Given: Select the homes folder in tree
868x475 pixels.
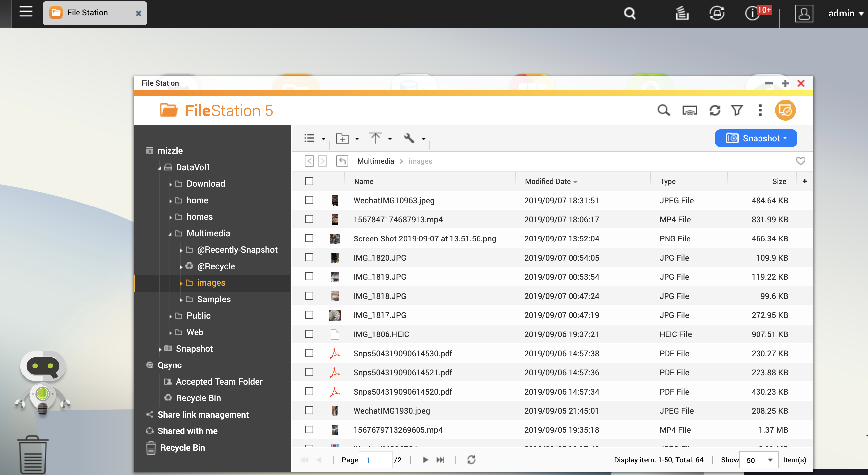Looking at the screenshot, I should 200,217.
